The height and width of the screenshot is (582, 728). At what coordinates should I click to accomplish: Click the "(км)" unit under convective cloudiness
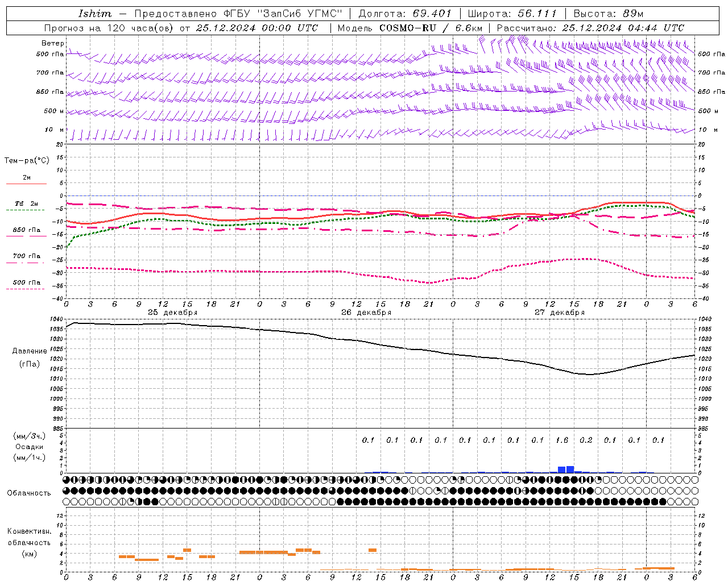(30, 554)
